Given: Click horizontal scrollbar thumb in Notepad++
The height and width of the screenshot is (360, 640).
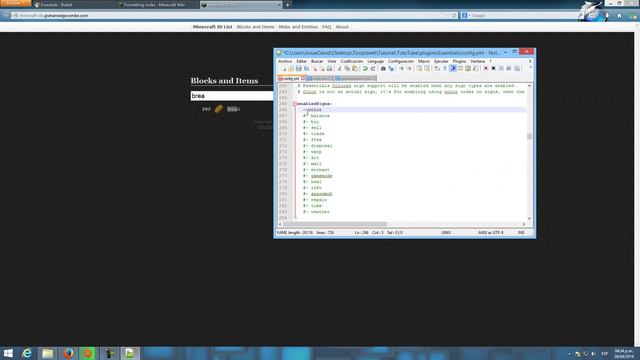Looking at the screenshot, I should 335,224.
